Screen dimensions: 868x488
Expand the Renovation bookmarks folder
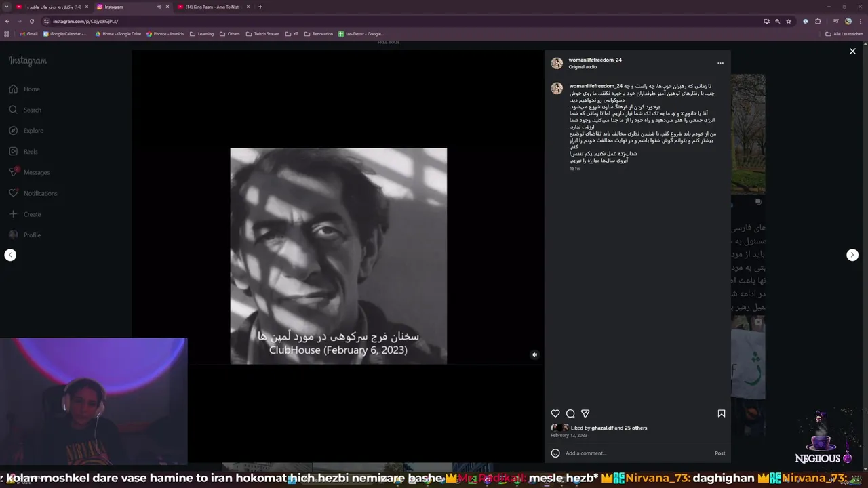click(319, 33)
